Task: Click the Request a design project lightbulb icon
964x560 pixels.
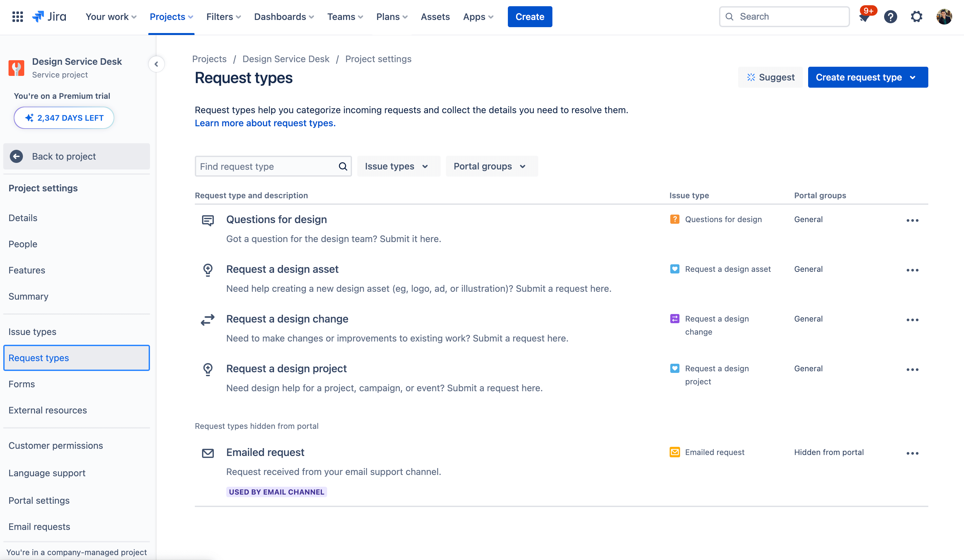Action: point(207,369)
